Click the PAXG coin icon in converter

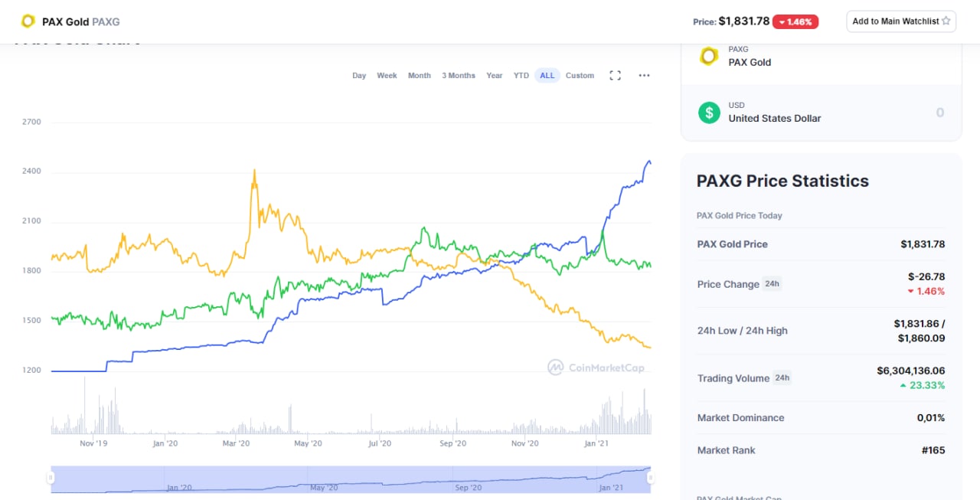click(709, 56)
